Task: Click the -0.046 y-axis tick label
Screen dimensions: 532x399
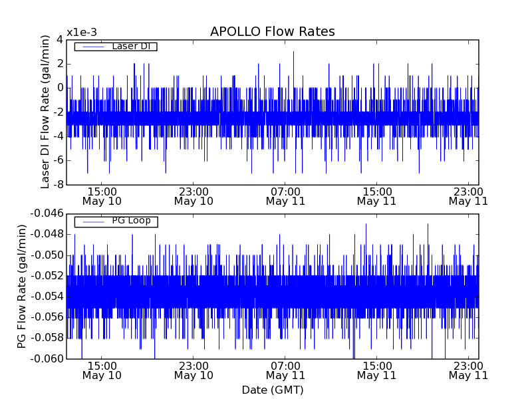Action: tap(47, 213)
